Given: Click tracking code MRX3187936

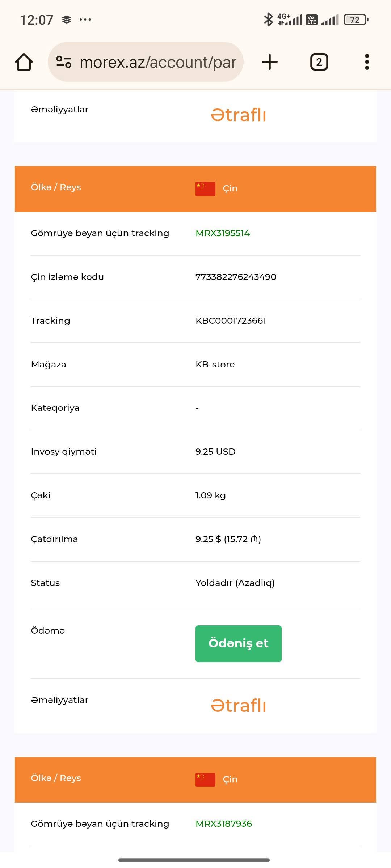Looking at the screenshot, I should 224,824.
